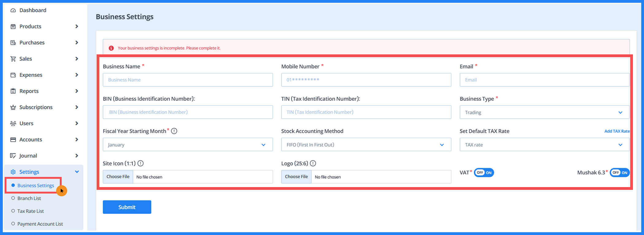Click the Submit button
Viewport: 644px width, 235px height.
[127, 207]
